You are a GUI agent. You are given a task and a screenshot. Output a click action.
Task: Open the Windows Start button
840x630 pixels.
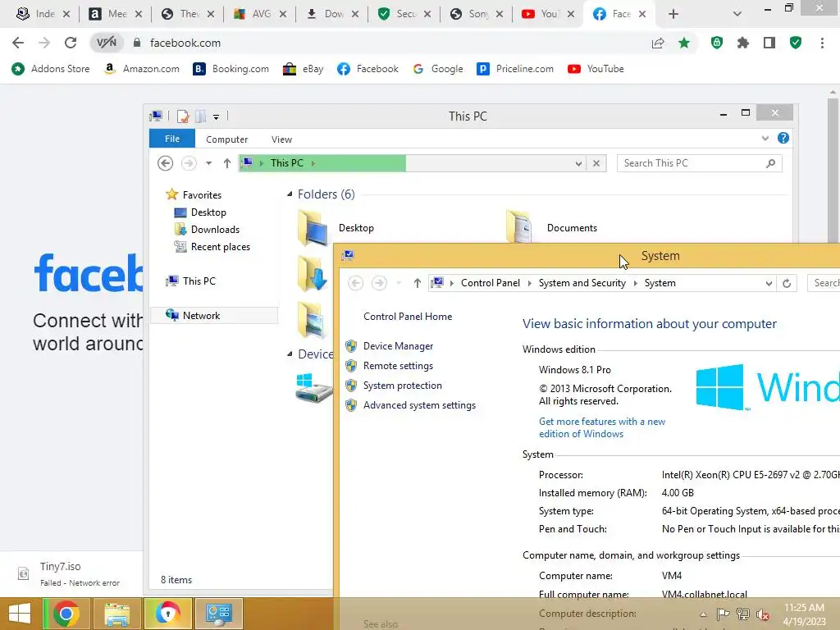pos(20,614)
